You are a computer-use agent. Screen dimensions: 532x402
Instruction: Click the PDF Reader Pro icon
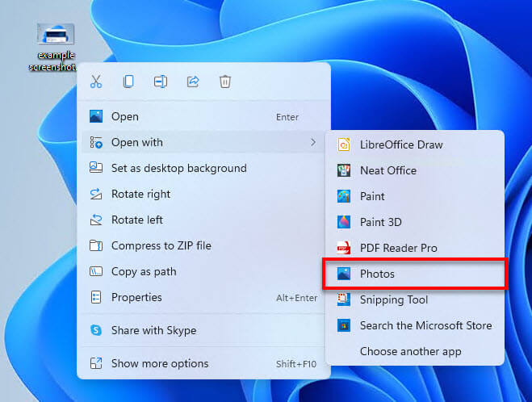click(344, 248)
